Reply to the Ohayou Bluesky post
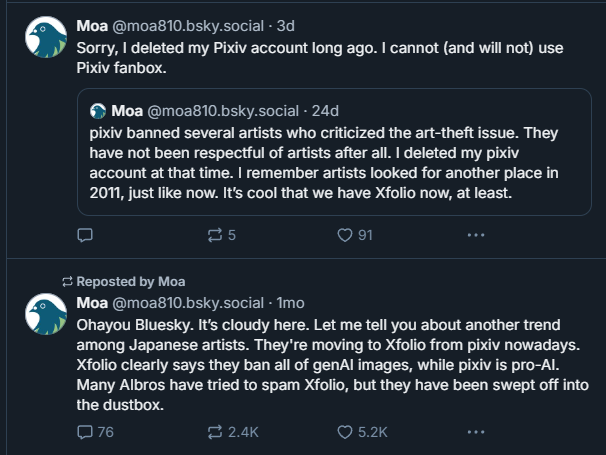Image resolution: width=606 pixels, height=455 pixels. [85, 432]
